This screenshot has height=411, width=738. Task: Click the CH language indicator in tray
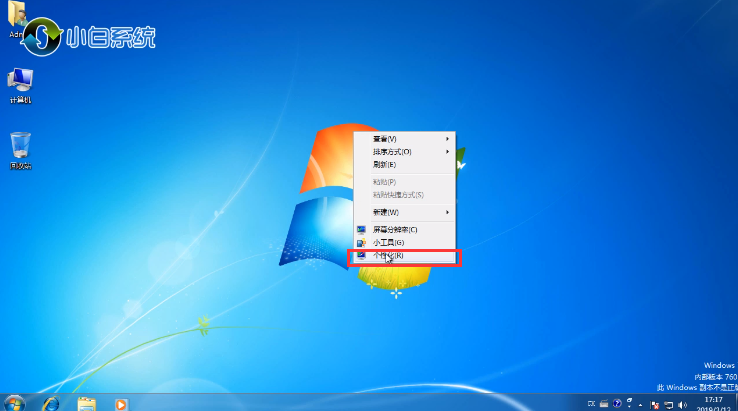point(592,404)
